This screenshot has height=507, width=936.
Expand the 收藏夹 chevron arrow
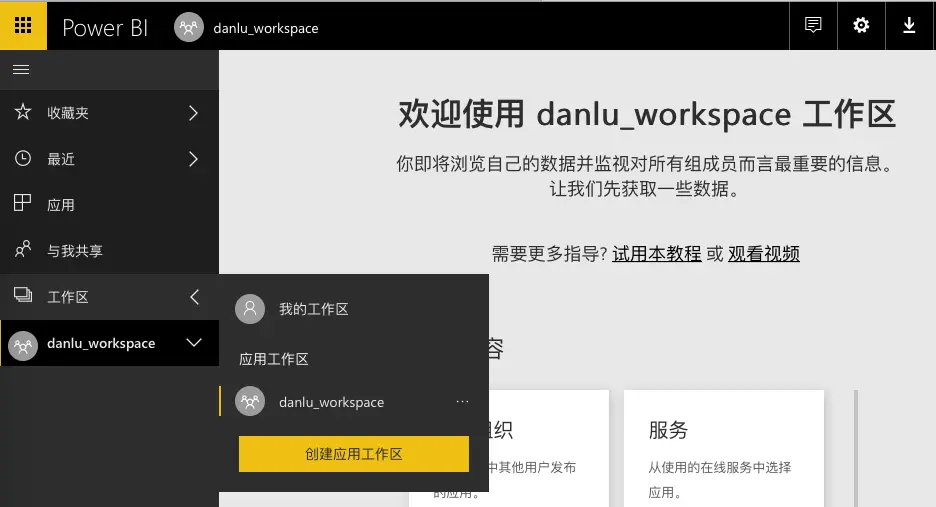[193, 113]
